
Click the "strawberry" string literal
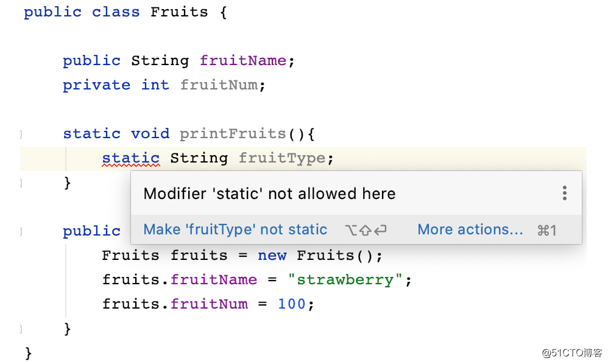345,279
